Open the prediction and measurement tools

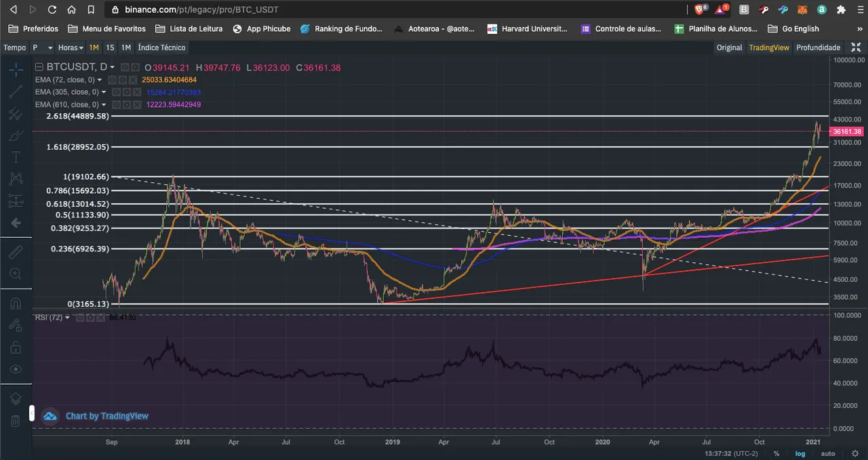click(x=16, y=201)
